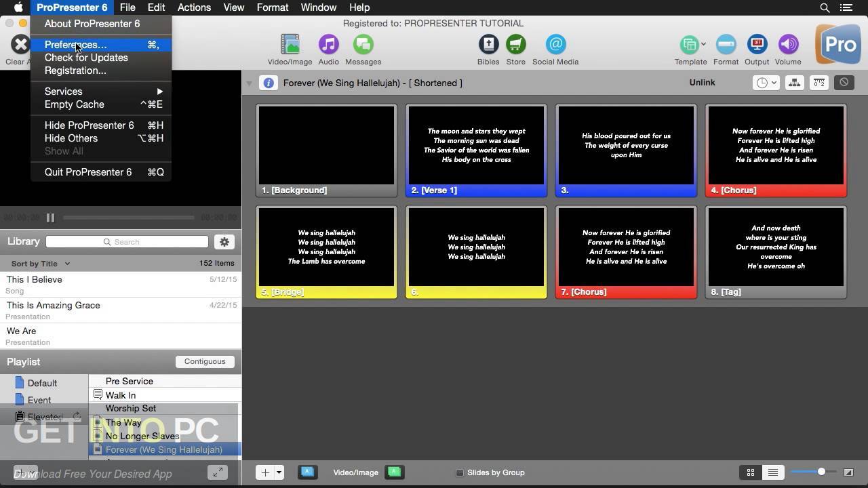Viewport: 868px width, 488px height.
Task: Select slide 4 Chorus thumbnail
Action: pos(776,150)
